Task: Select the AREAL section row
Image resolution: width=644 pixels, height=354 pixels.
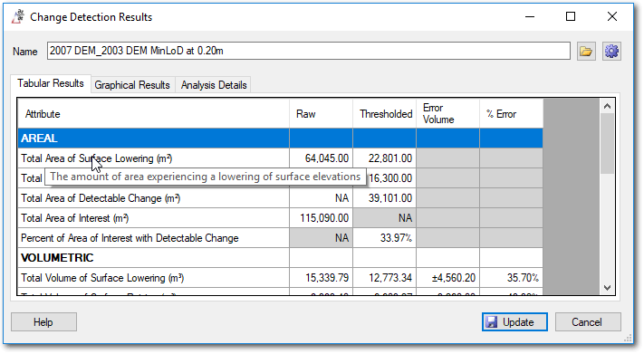Action: click(281, 139)
